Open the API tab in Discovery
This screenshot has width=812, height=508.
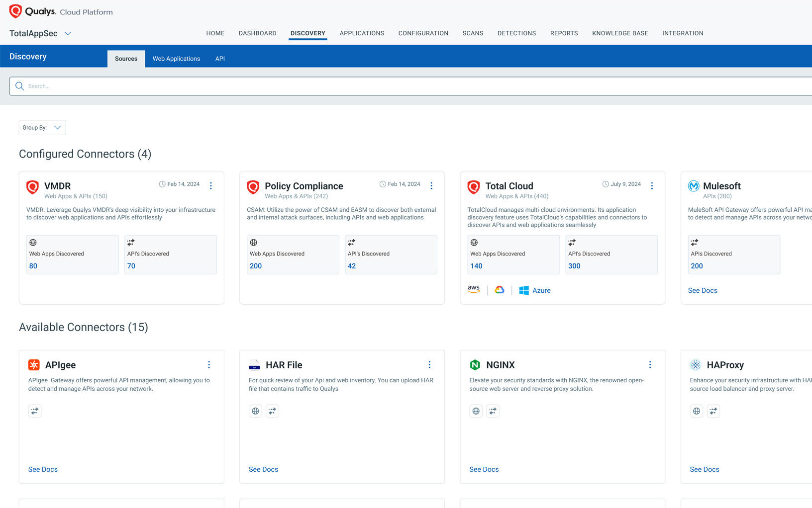tap(220, 59)
